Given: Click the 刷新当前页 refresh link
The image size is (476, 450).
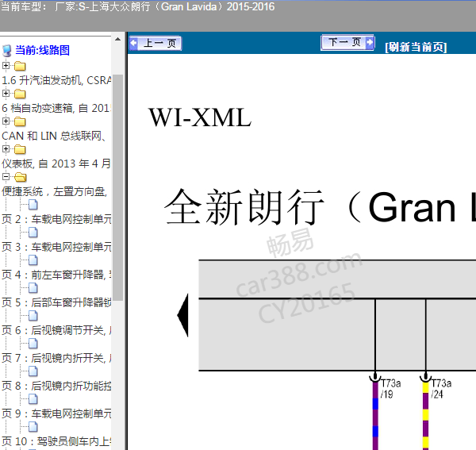Looking at the screenshot, I should pos(416,47).
